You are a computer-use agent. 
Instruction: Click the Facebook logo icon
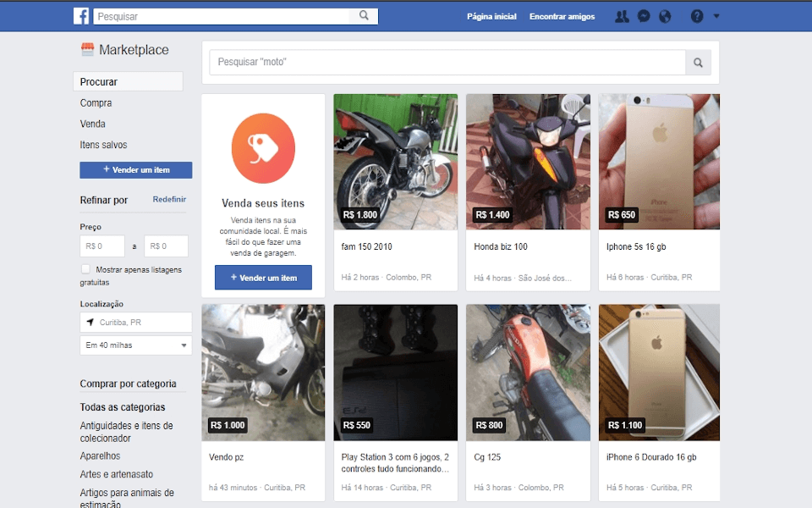tap(81, 16)
